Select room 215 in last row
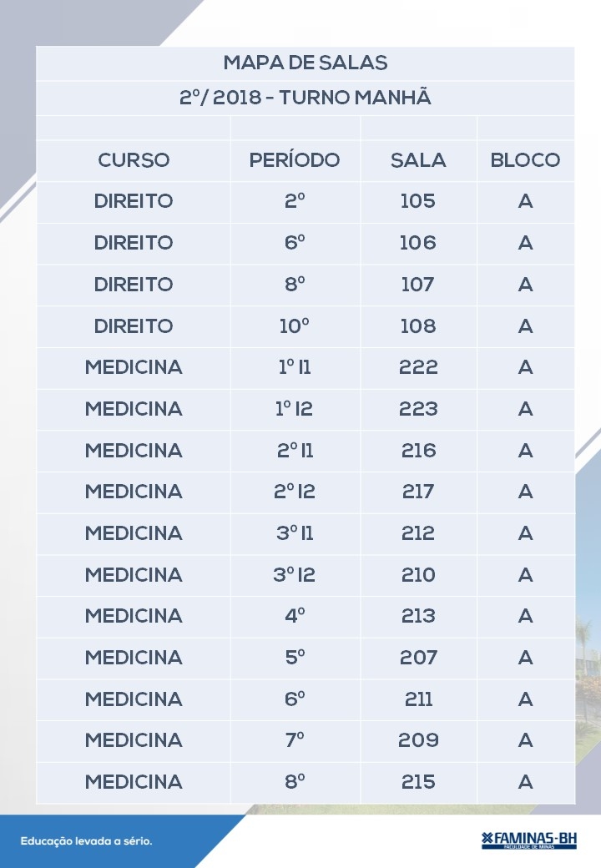Image resolution: width=601 pixels, height=868 pixels. (x=418, y=782)
